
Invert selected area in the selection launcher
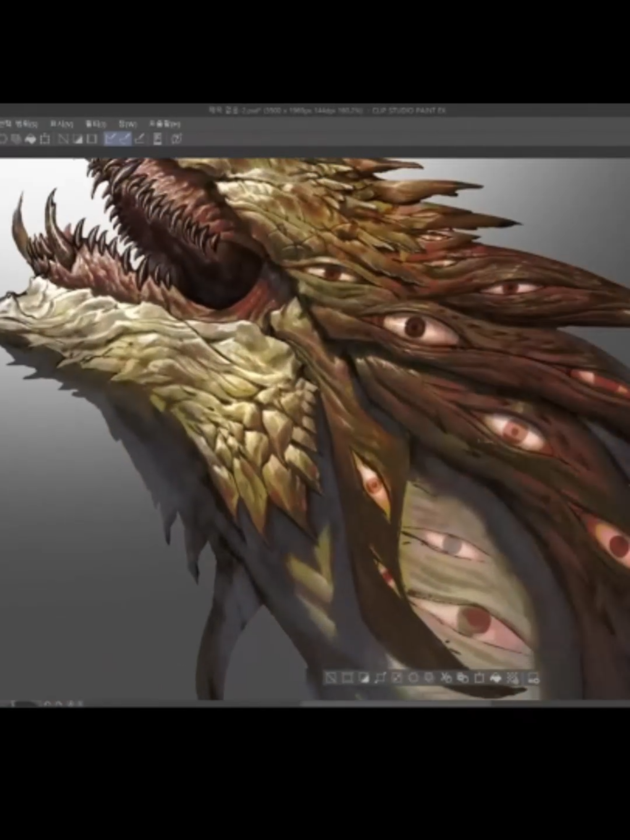pyautogui.click(x=364, y=678)
